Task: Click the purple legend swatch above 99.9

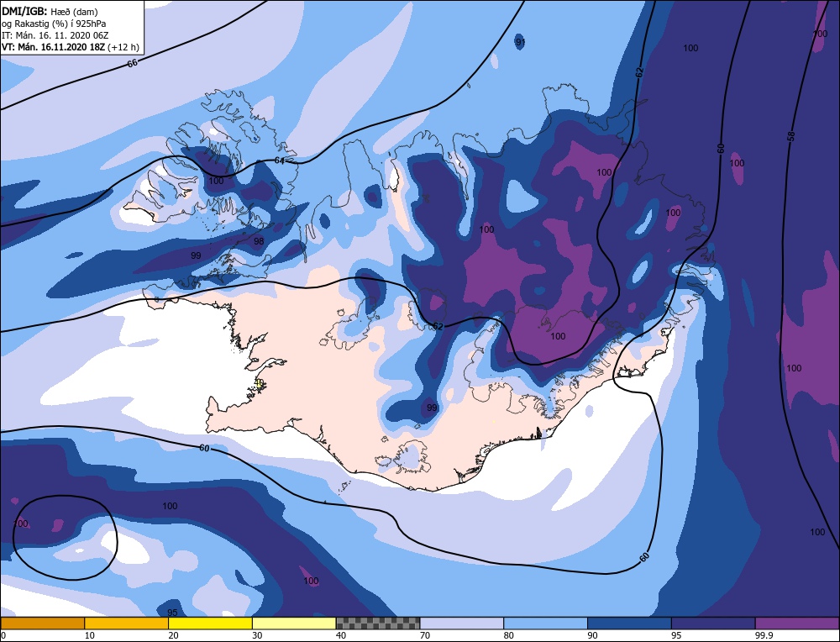Action: tap(797, 624)
